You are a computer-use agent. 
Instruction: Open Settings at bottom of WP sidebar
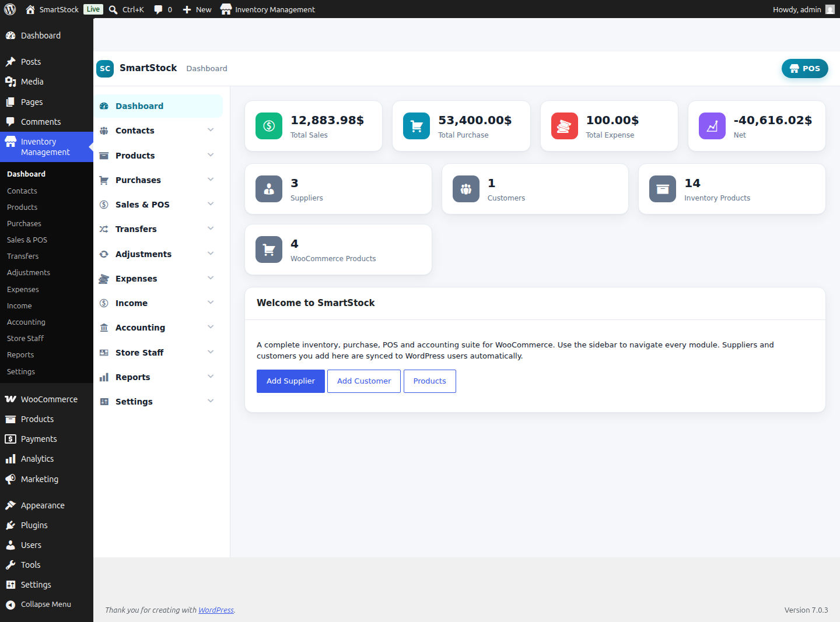[x=47, y=585]
